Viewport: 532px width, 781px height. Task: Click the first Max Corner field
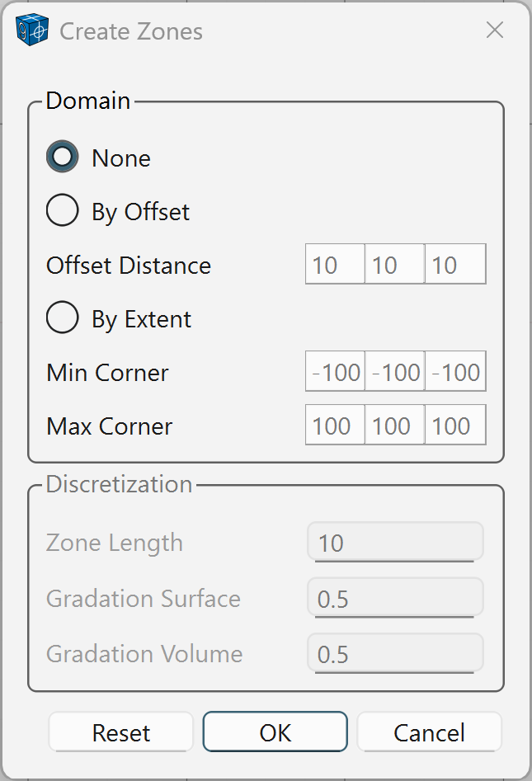335,426
